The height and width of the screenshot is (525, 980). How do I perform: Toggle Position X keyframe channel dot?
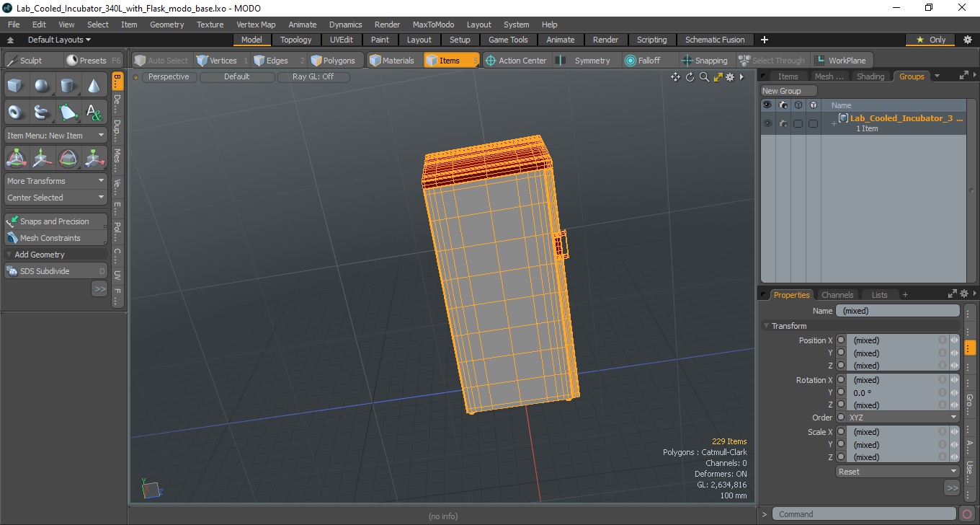click(x=841, y=340)
